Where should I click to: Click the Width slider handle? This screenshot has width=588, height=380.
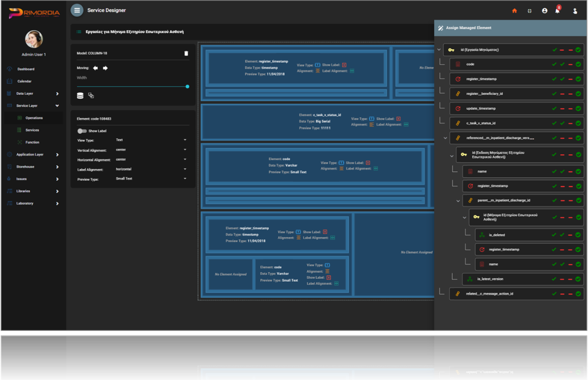point(187,87)
